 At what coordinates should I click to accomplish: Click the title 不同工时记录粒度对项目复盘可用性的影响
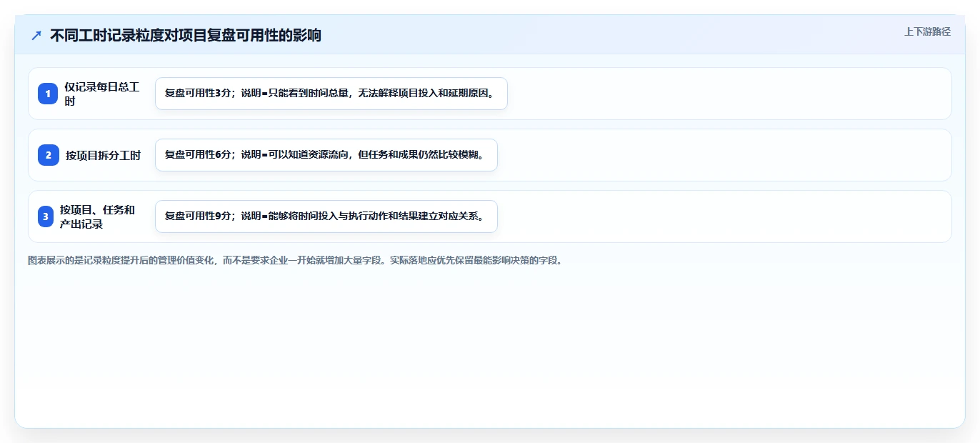(186, 35)
